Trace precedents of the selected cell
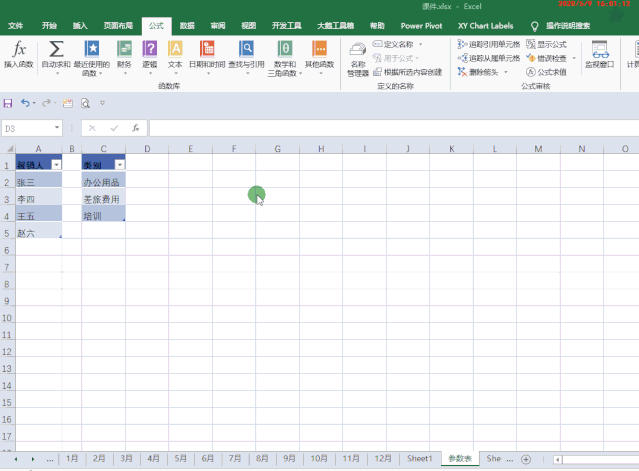639x471 pixels. point(489,44)
